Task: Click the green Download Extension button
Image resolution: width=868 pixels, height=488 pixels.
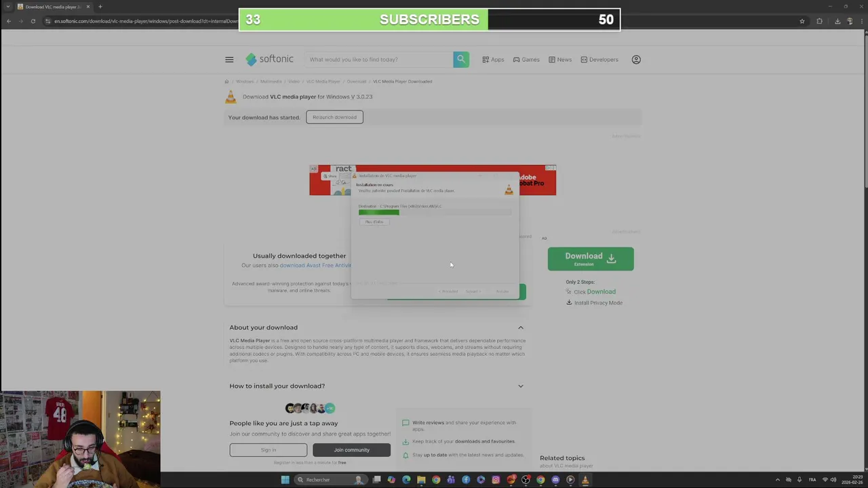Action: tap(591, 259)
